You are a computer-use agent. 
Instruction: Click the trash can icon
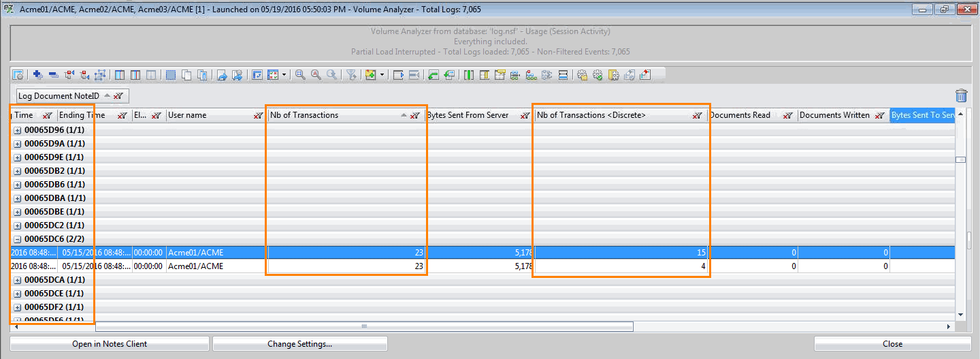coord(961,96)
